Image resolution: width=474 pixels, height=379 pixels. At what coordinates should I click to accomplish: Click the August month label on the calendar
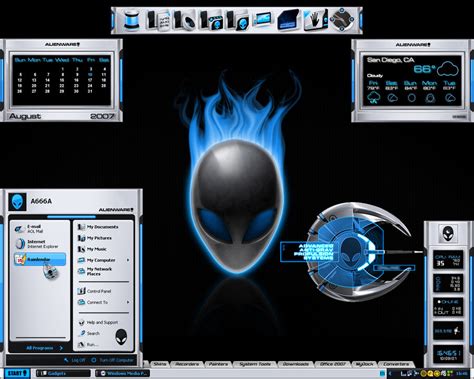tap(25, 116)
